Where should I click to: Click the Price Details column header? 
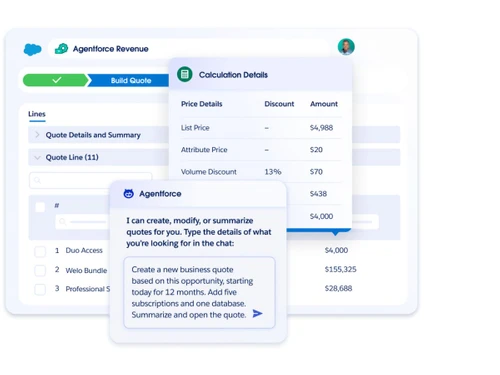tap(202, 104)
